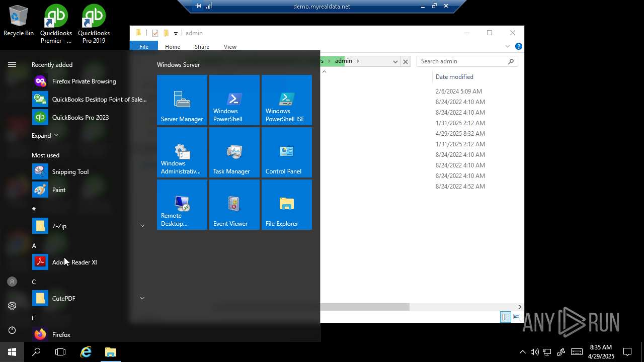The height and width of the screenshot is (362, 644).
Task: Open taskbar Search magnifier
Action: tap(36, 352)
